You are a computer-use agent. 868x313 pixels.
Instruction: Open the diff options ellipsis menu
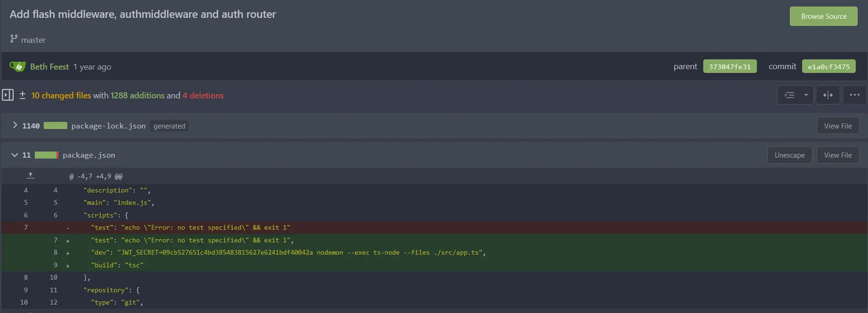click(854, 95)
